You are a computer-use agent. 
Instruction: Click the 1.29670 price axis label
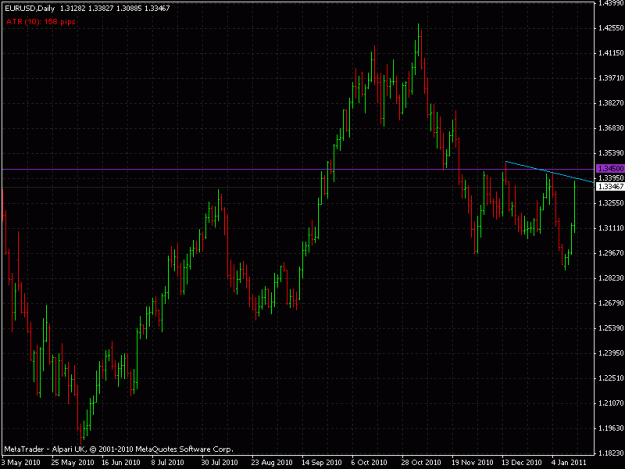pyautogui.click(x=611, y=253)
